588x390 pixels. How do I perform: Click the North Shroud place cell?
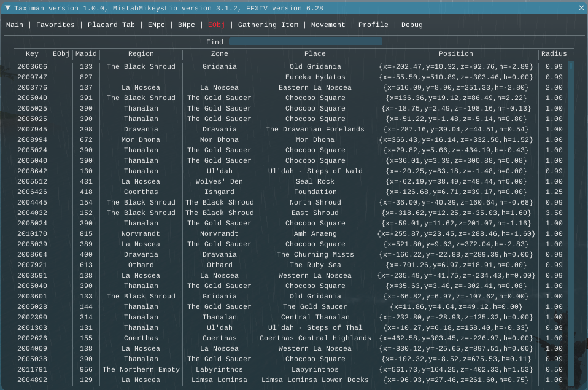(x=315, y=202)
